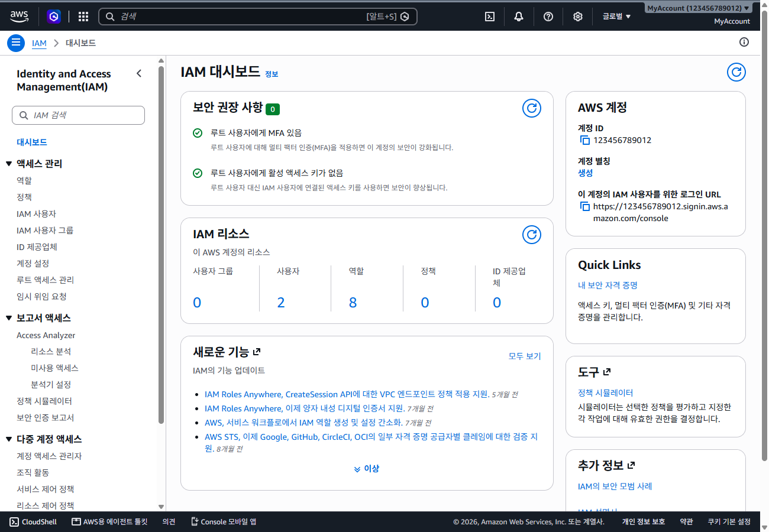Click 생성 to create account alias
The width and height of the screenshot is (769, 532).
585,173
